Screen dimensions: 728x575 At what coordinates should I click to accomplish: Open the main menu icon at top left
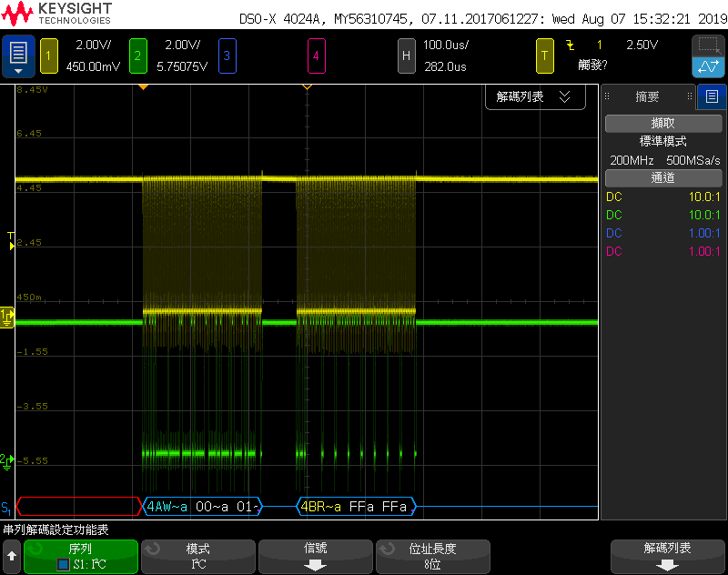pyautogui.click(x=18, y=56)
